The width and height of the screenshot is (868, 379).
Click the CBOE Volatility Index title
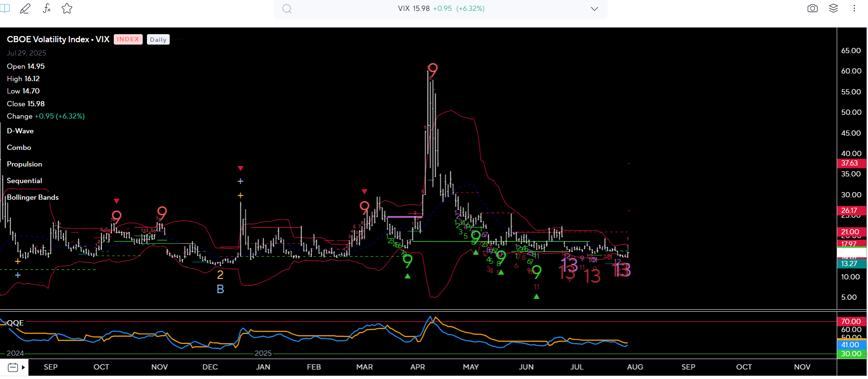click(58, 39)
